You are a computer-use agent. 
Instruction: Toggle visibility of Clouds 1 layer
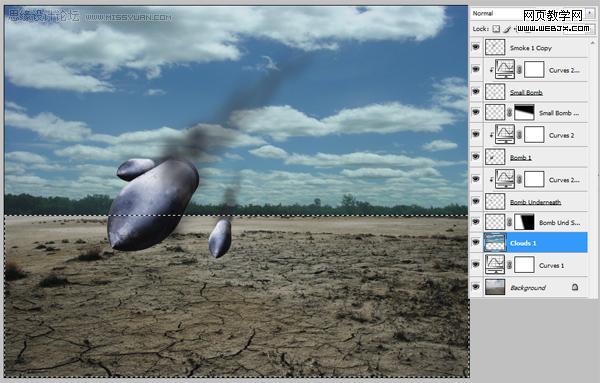point(476,242)
